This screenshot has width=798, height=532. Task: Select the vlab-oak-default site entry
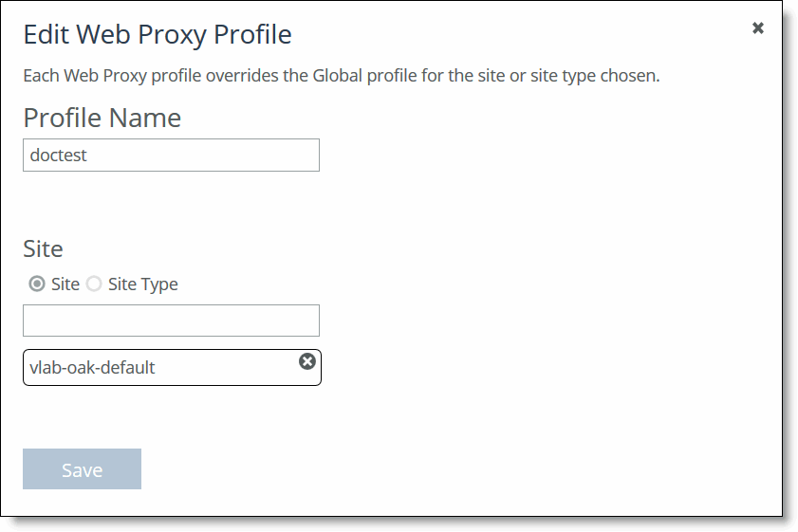point(172,367)
